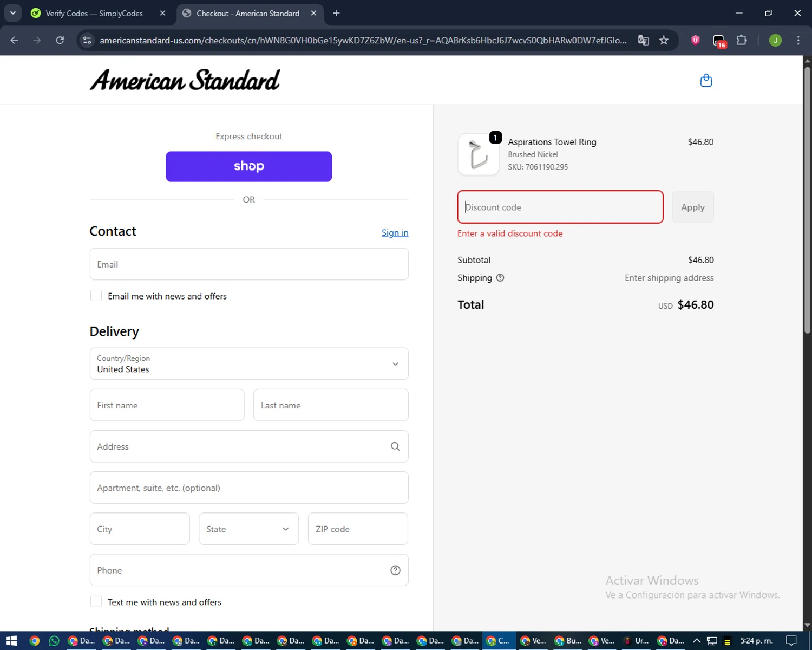The height and width of the screenshot is (650, 812).
Task: Close the Checkout - American Standard tab
Action: (x=313, y=13)
